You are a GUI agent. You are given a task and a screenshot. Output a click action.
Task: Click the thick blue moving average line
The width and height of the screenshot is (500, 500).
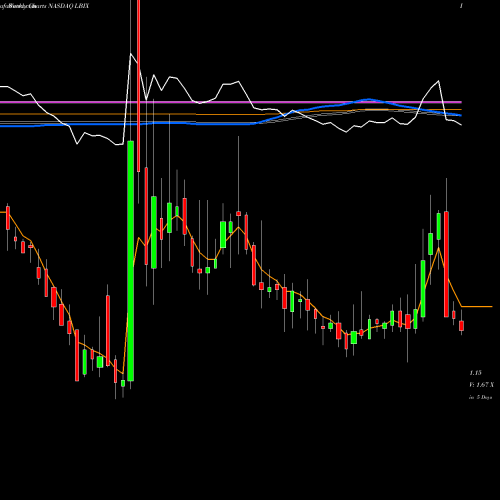[x=231, y=124]
